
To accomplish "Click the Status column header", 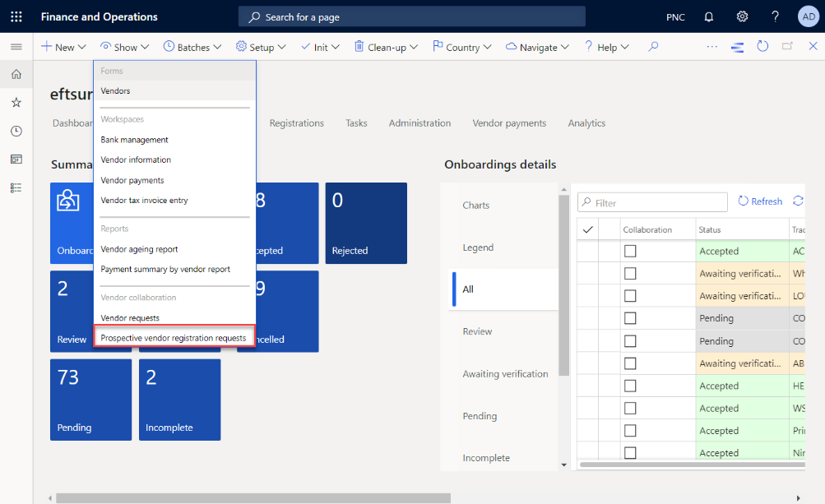I will (x=742, y=229).
